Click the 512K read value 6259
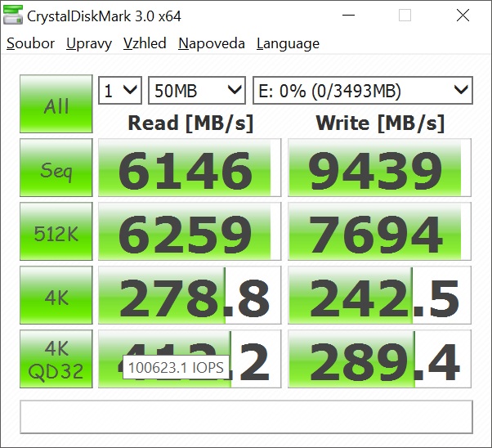 pos(190,231)
